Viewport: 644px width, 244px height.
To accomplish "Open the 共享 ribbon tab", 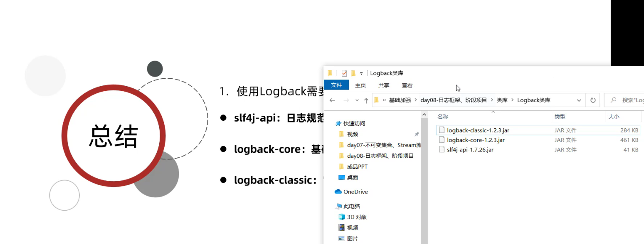I will (x=384, y=85).
